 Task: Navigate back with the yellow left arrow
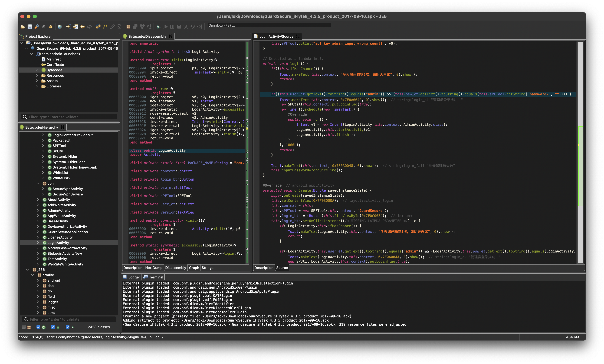[x=83, y=27]
